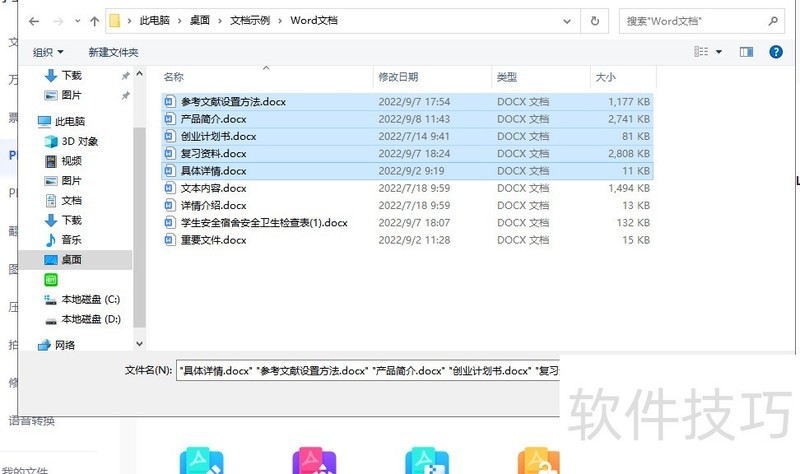Open 图片 under 此电脑 in sidebar
800x474 pixels.
coord(63,181)
